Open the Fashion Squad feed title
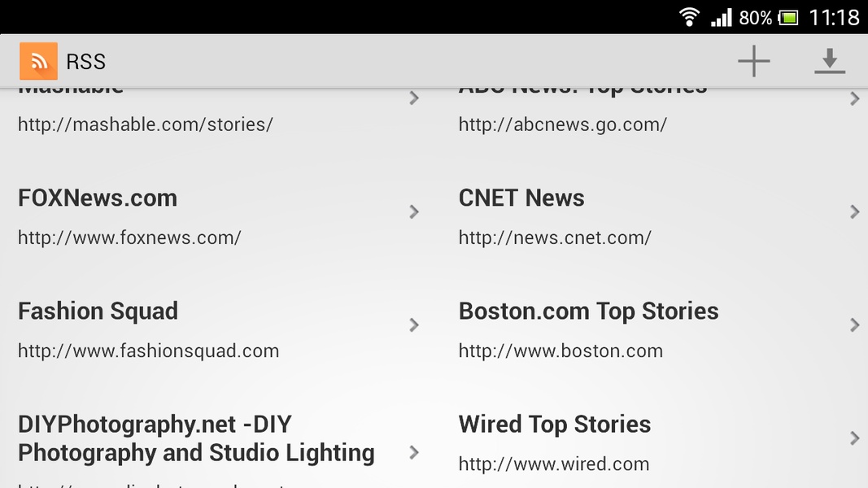The image size is (868, 488). coord(98,312)
